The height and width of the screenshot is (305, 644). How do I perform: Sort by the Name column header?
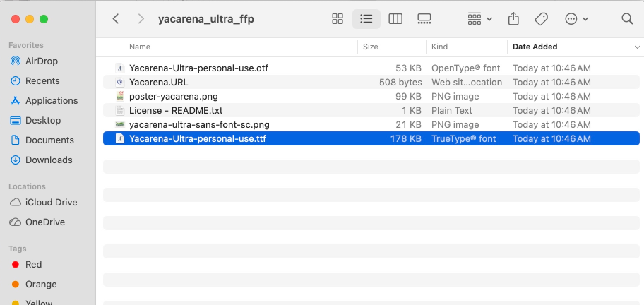pos(140,47)
